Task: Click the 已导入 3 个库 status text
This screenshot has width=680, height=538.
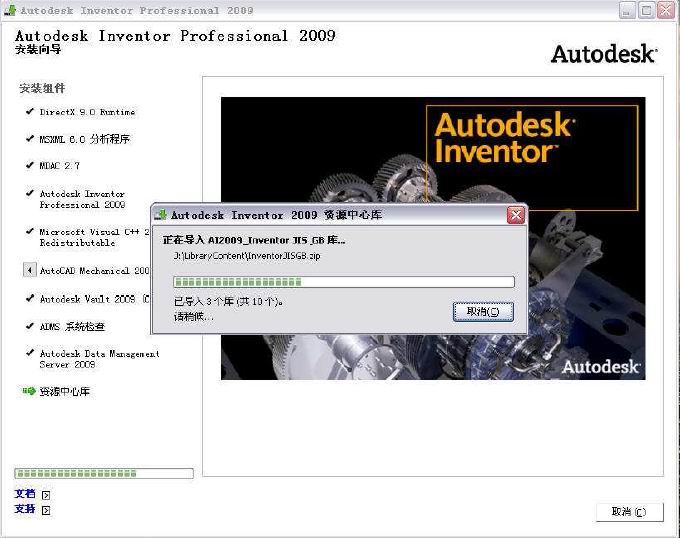Action: (228, 301)
